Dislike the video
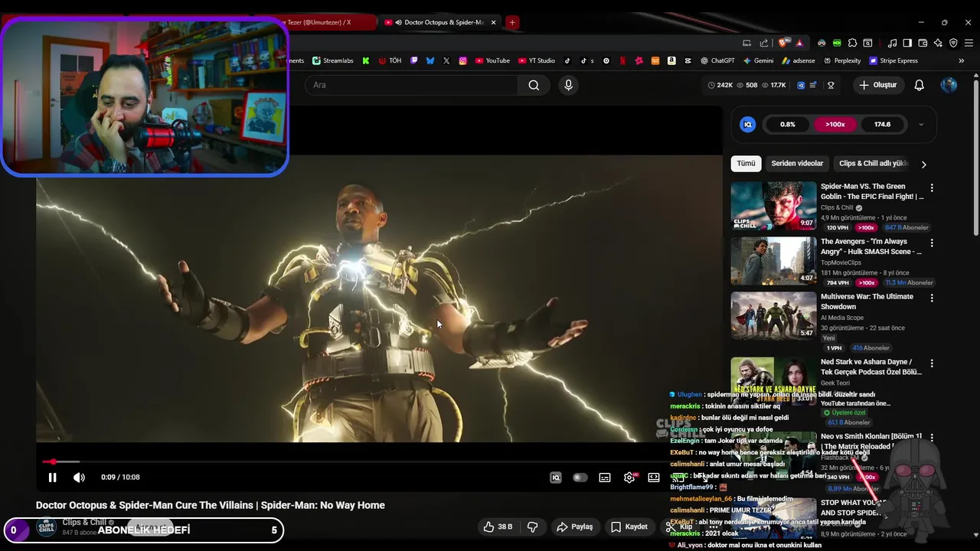 pos(533,527)
